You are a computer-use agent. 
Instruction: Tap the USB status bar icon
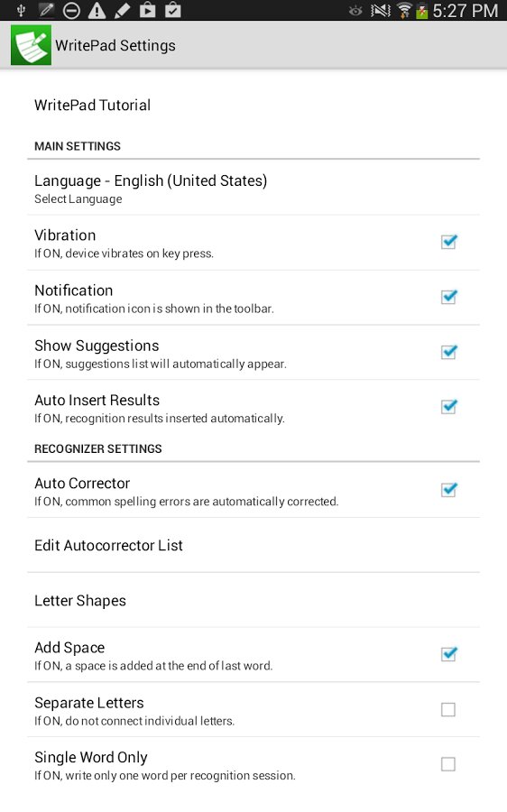click(x=21, y=10)
